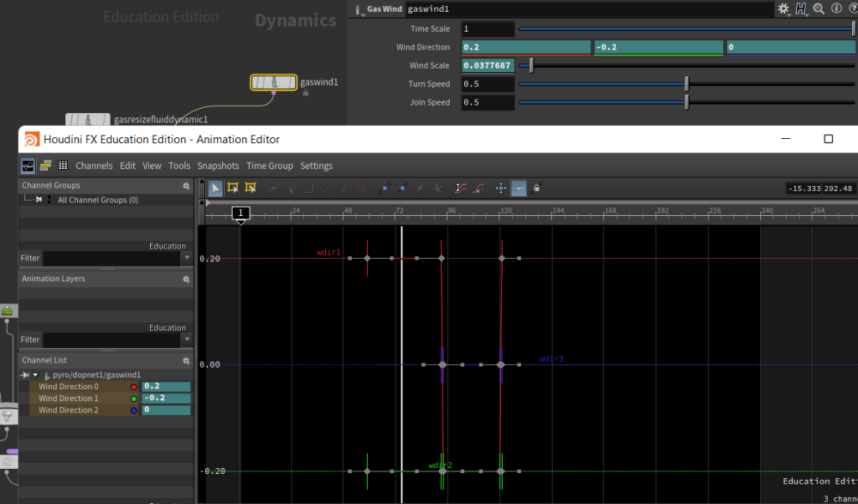858x504 pixels.
Task: Click the wdir1 curve label
Action: (328, 253)
